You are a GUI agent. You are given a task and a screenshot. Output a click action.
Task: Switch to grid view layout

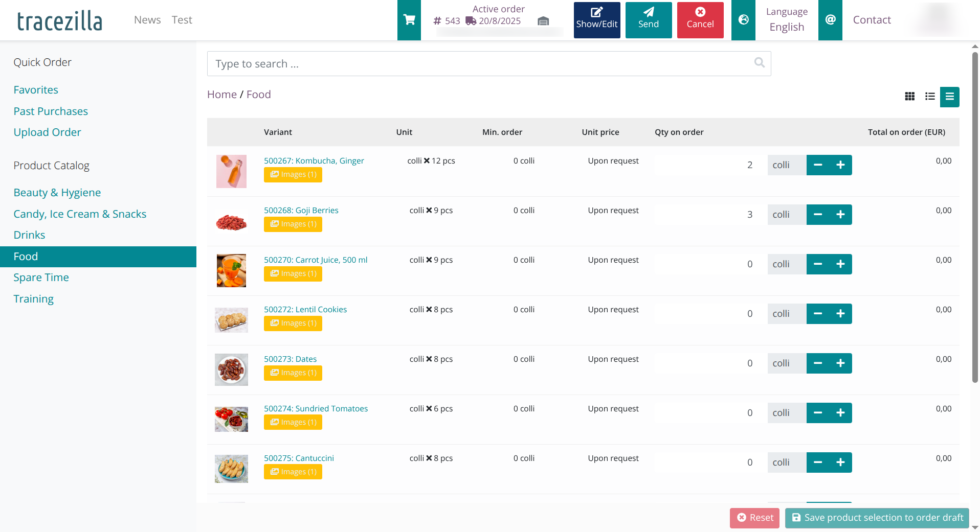[x=909, y=97]
